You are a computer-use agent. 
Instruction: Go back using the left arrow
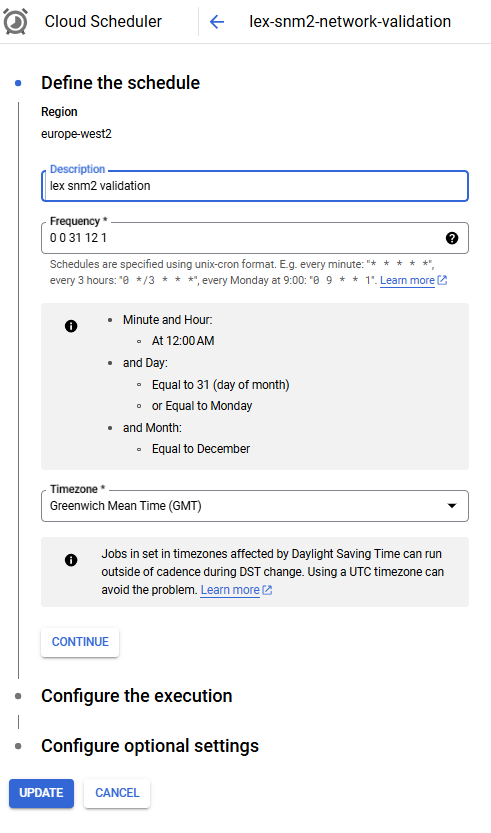pyautogui.click(x=217, y=22)
